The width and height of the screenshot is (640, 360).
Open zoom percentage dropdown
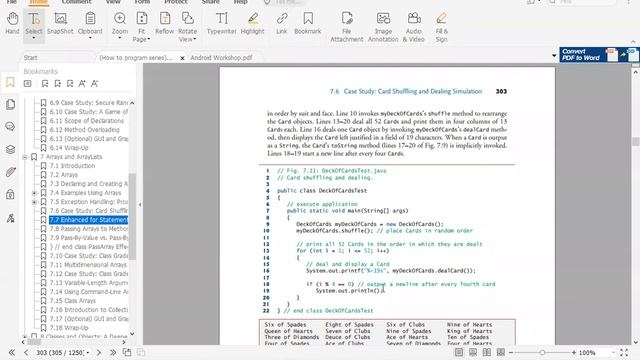click(x=613, y=353)
